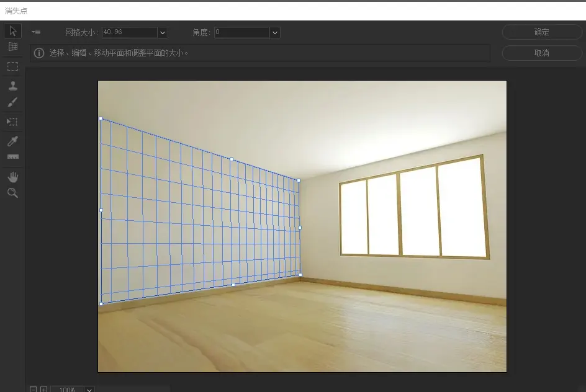
Task: Click the zoom out minus button
Action: tap(34, 390)
